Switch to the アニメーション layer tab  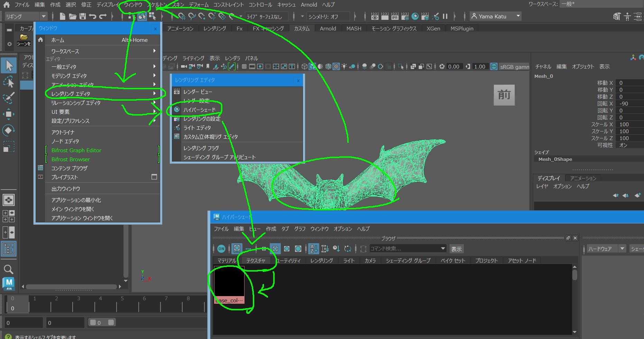pyautogui.click(x=583, y=178)
